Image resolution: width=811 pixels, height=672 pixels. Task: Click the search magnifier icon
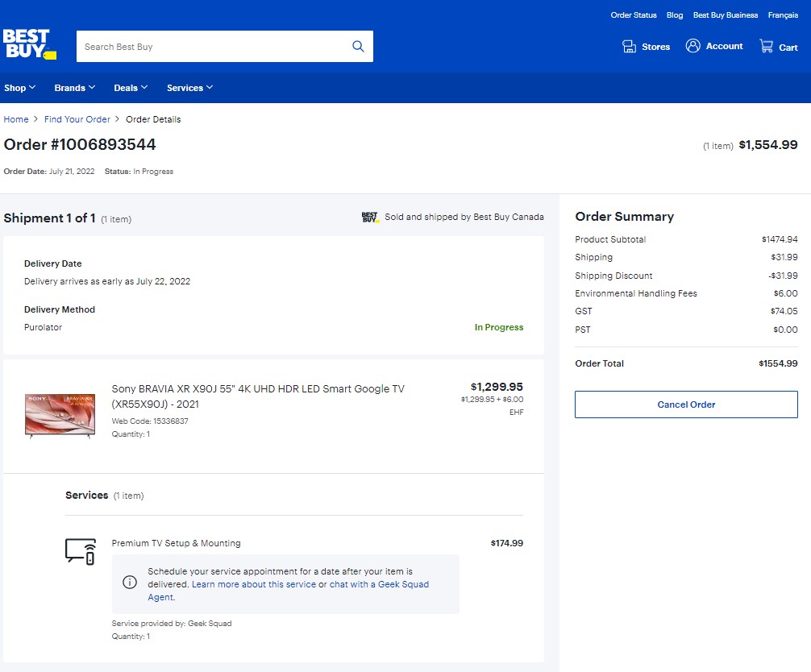point(358,47)
